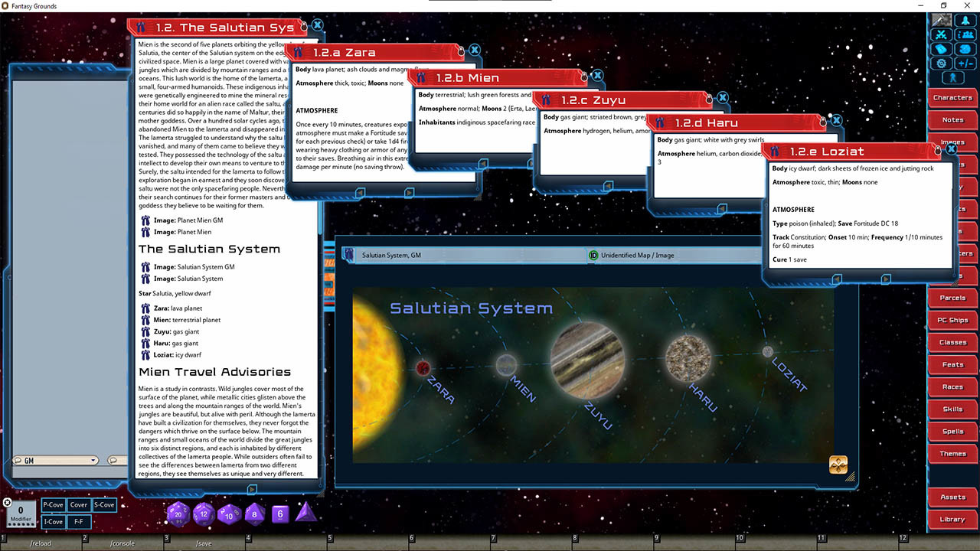Open the Spells sidebar button
Image resolution: width=980 pixels, height=551 pixels.
point(952,431)
